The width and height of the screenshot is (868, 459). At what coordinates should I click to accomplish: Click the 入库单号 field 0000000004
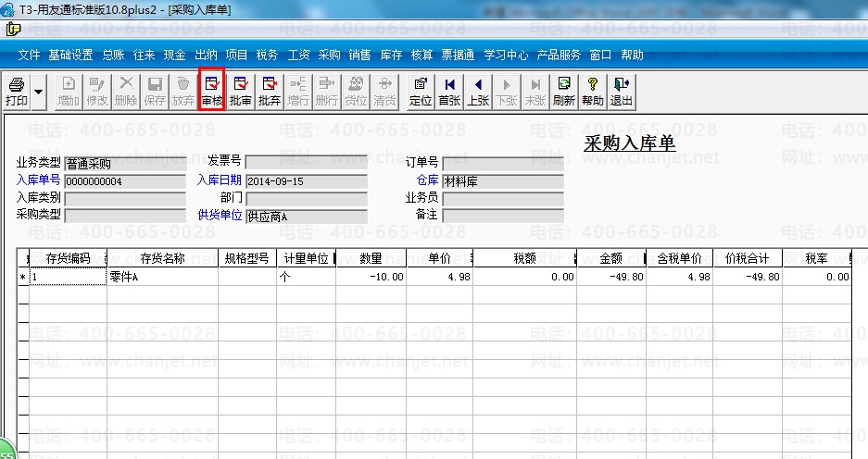click(125, 181)
